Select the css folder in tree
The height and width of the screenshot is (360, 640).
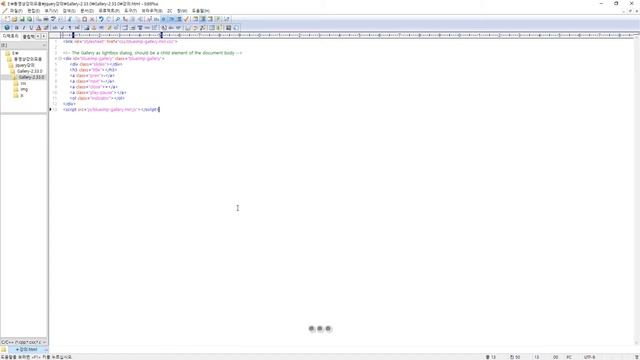click(20, 83)
